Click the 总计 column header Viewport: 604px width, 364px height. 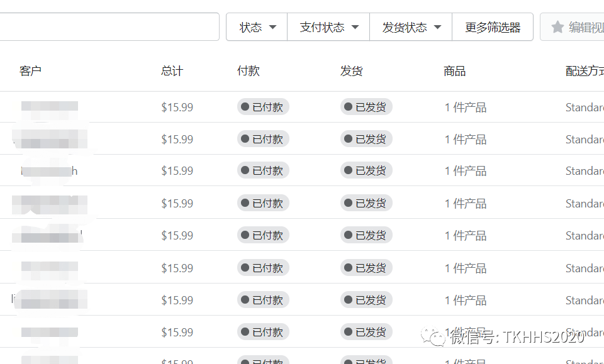(172, 71)
